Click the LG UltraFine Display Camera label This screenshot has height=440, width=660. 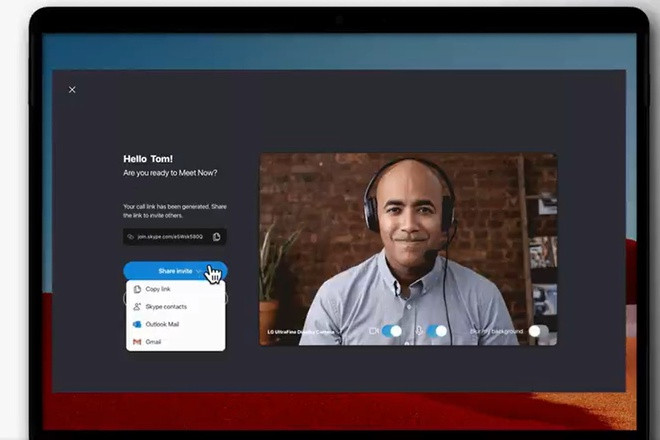[x=301, y=332]
